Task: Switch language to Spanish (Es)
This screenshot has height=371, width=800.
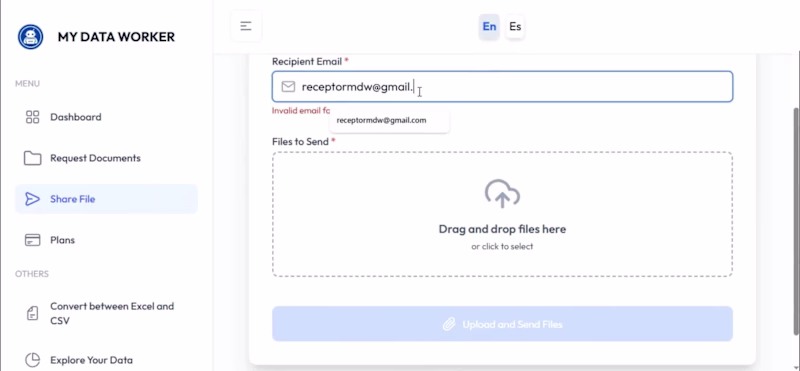Action: click(515, 27)
